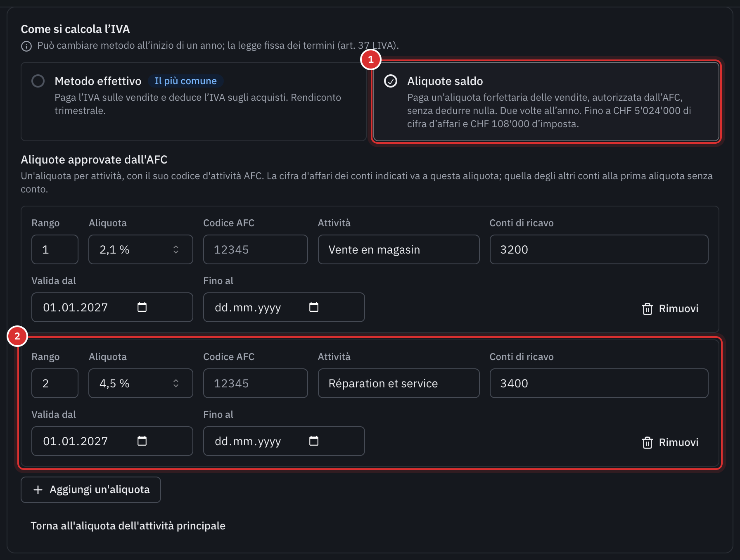
Task: Click Torna all'aliquota dell'attività principale
Action: click(x=128, y=526)
